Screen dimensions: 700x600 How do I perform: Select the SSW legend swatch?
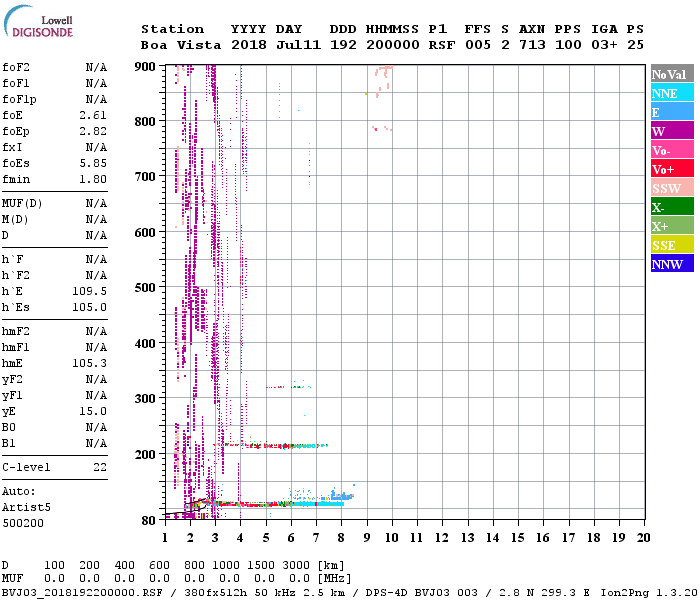tap(672, 188)
